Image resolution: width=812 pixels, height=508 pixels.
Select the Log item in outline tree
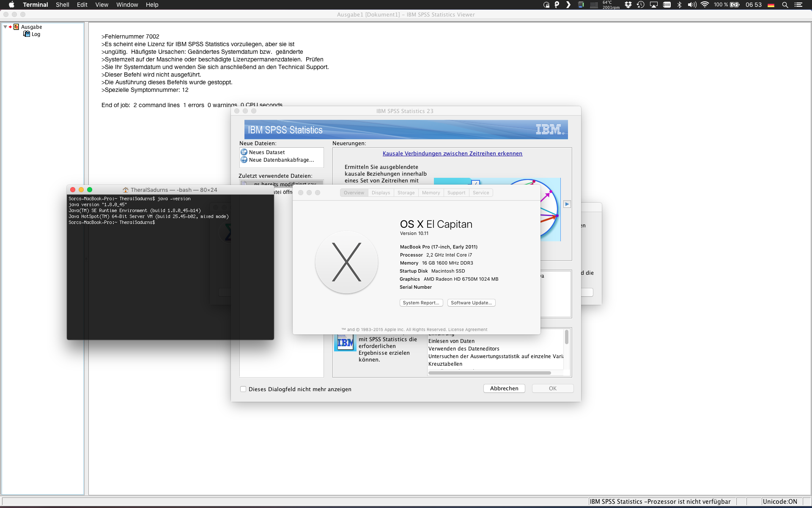click(x=36, y=34)
